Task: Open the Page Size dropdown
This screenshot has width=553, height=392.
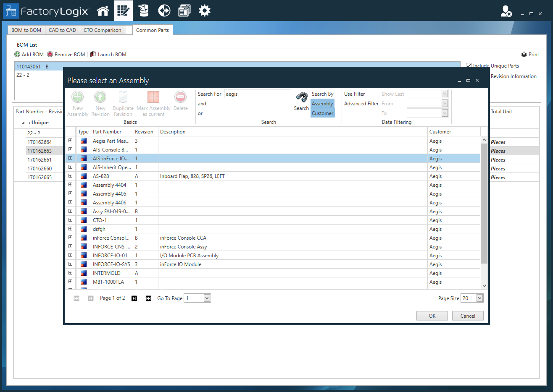Action: pos(479,298)
